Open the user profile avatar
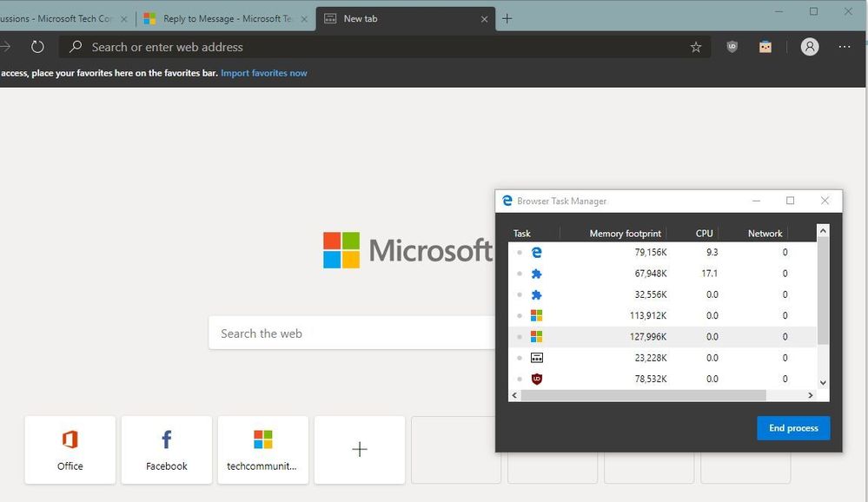868x502 pixels. click(x=809, y=47)
